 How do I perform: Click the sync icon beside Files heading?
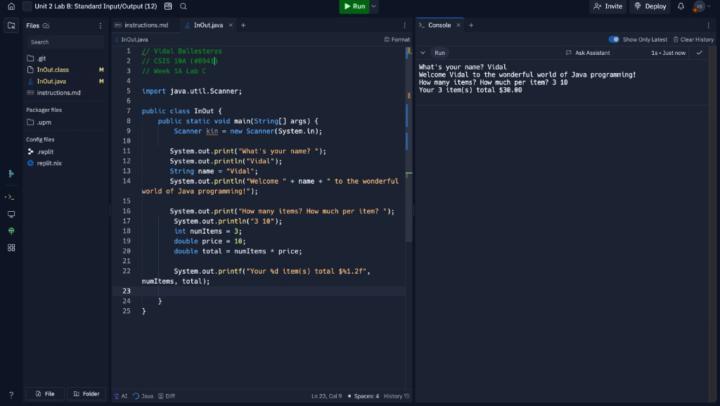pos(46,26)
